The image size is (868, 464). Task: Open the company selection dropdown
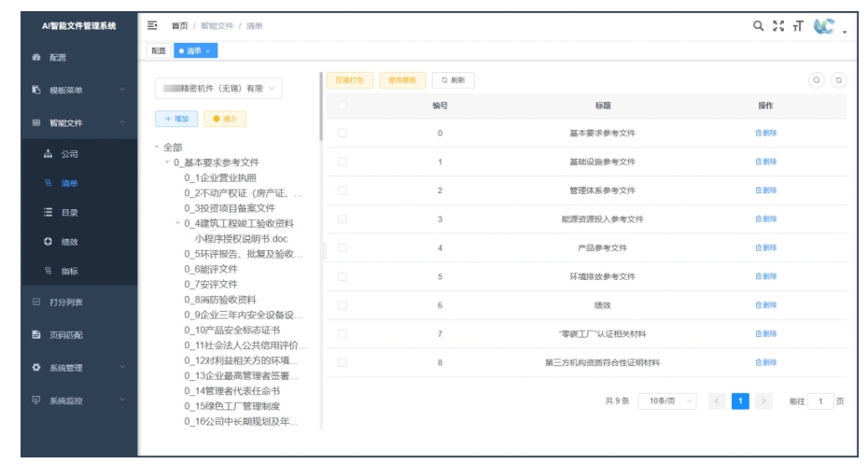pyautogui.click(x=218, y=89)
